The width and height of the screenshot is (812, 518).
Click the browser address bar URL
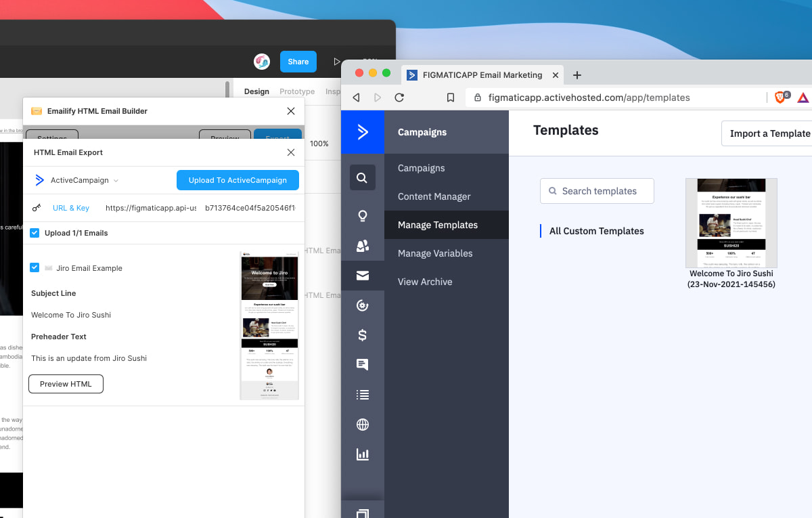tap(589, 98)
